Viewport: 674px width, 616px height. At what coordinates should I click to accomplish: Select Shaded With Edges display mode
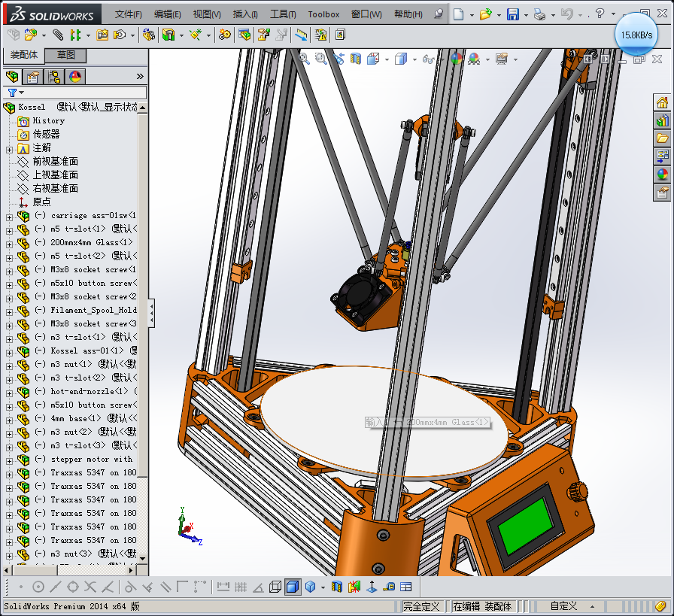292,587
